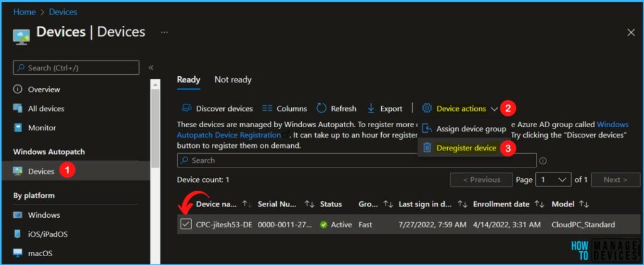The image size is (644, 265).
Task: Click the Columns button
Action: pyautogui.click(x=285, y=108)
